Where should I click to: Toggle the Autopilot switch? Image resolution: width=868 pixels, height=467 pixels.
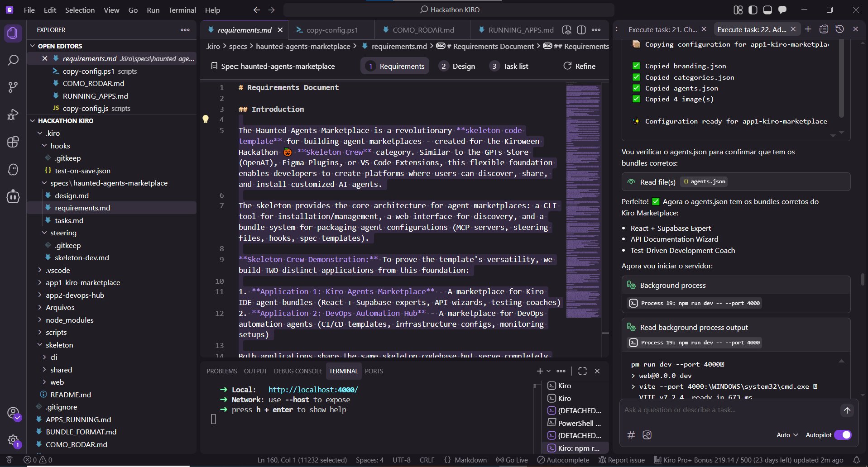click(843, 435)
